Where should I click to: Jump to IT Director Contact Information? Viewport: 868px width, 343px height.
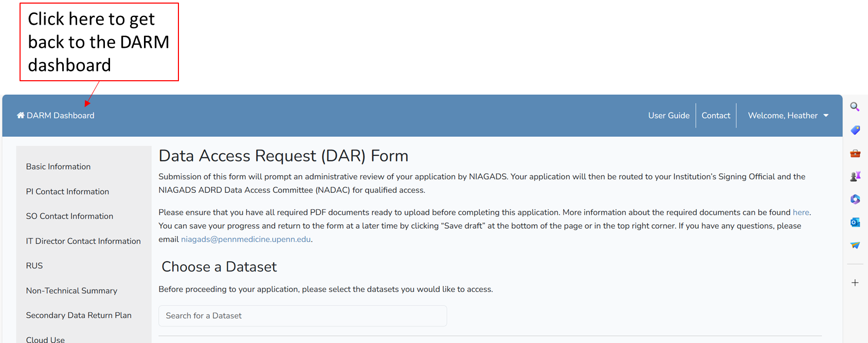[x=83, y=241]
